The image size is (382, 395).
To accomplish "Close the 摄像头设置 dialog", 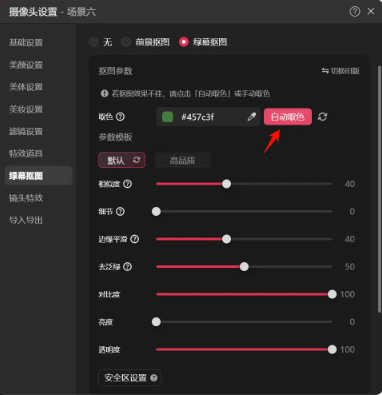I will [371, 12].
